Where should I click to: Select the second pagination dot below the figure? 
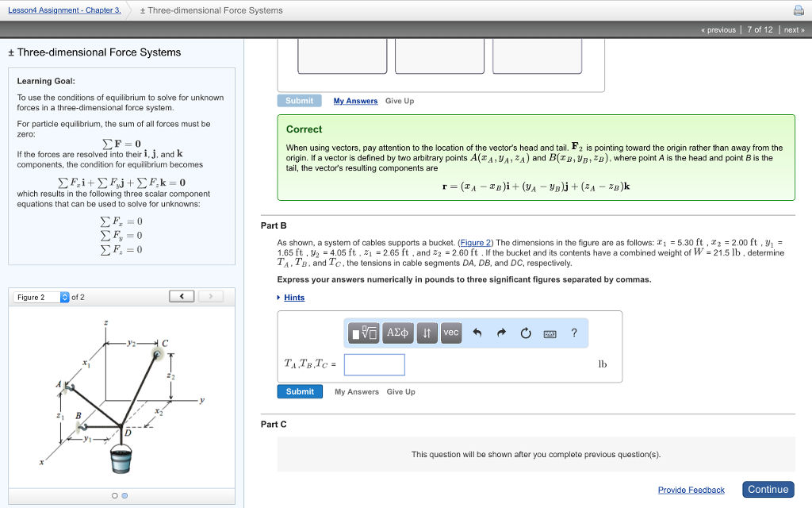coord(124,495)
